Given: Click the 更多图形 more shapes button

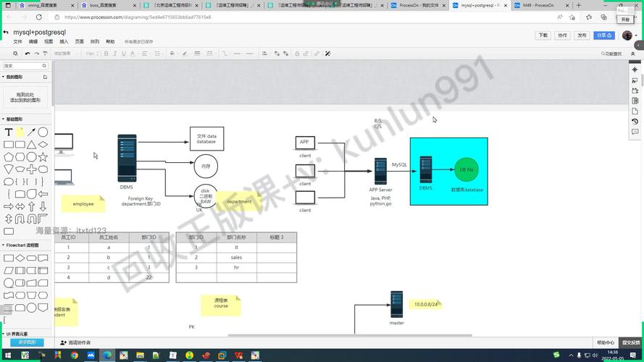Looking at the screenshot, I should (x=27, y=342).
